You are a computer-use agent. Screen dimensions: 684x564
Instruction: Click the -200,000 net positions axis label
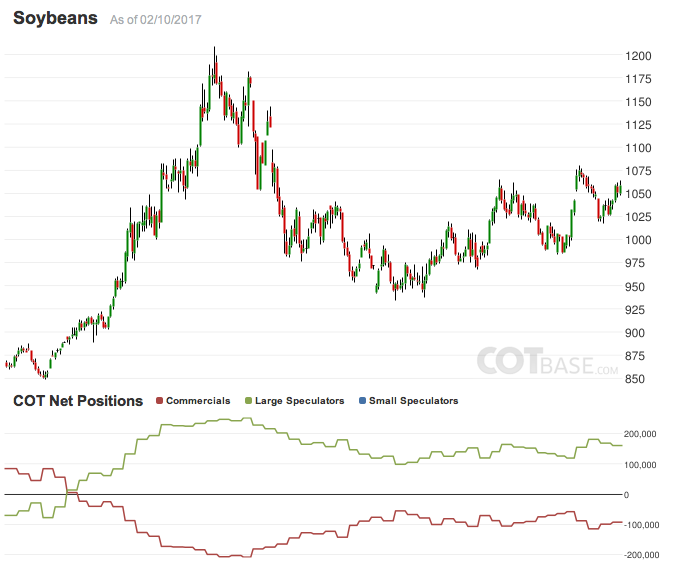click(x=641, y=555)
